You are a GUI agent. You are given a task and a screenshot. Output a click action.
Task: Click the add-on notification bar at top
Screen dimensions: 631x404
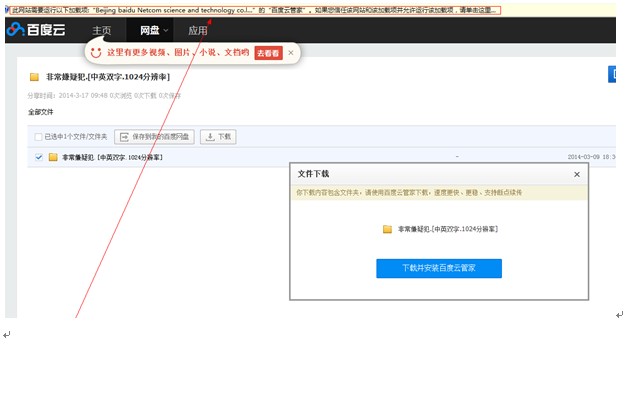255,10
